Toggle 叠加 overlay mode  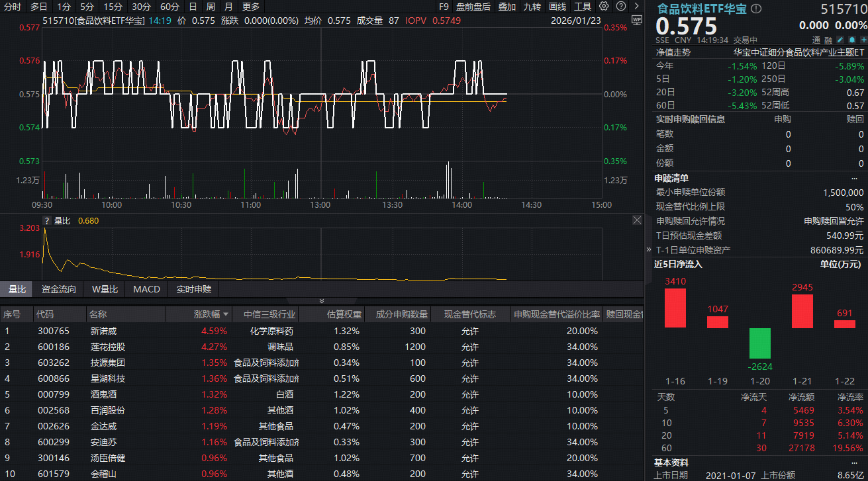coord(507,7)
